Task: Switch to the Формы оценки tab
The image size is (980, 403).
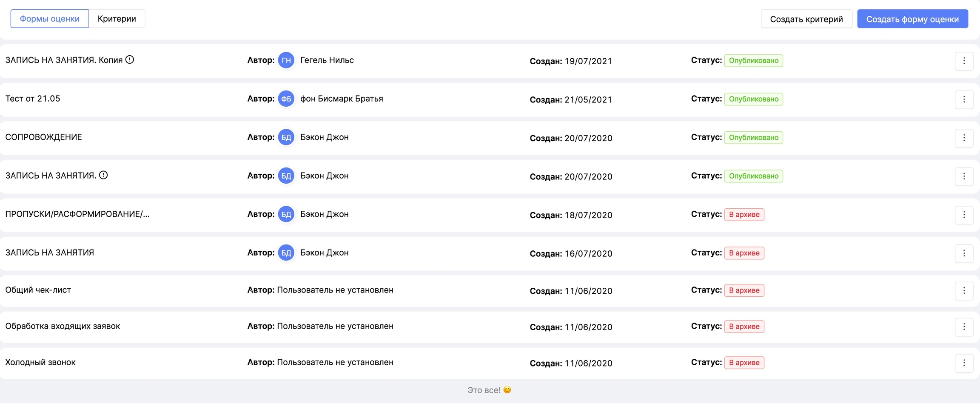Action: pyautogui.click(x=50, y=19)
